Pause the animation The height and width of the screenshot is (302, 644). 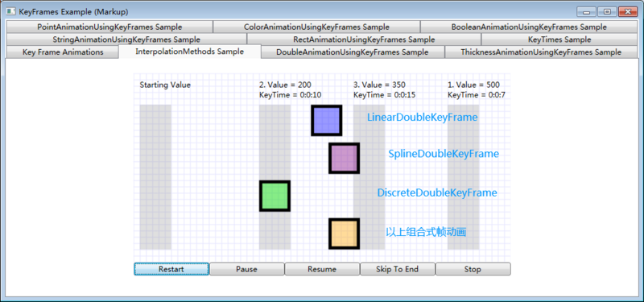click(x=247, y=269)
